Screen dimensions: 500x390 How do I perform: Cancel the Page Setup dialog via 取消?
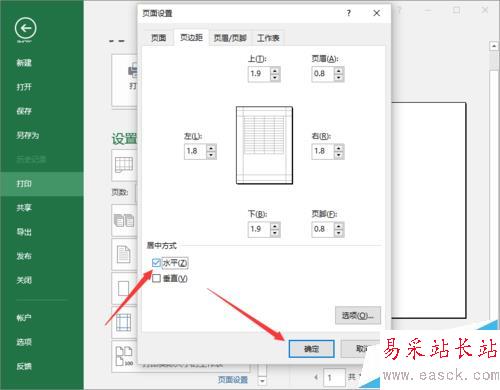[361, 349]
